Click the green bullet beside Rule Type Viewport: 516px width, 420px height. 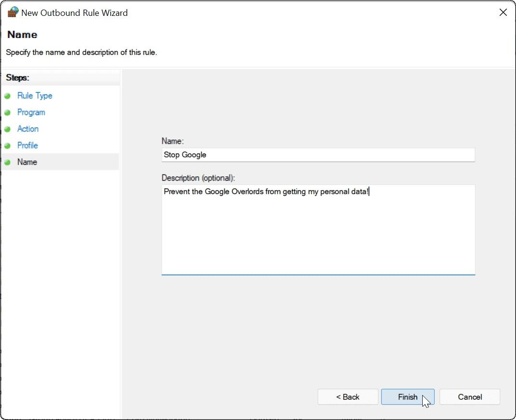(x=7, y=96)
